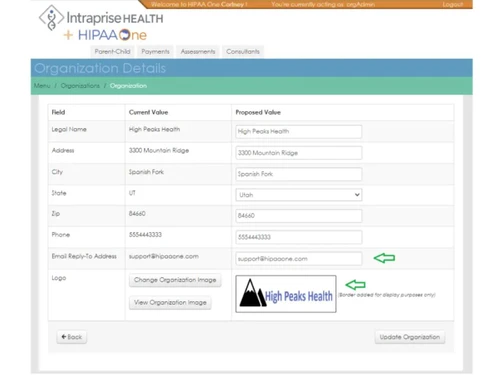Click the Legal Name field label

pyautogui.click(x=69, y=129)
